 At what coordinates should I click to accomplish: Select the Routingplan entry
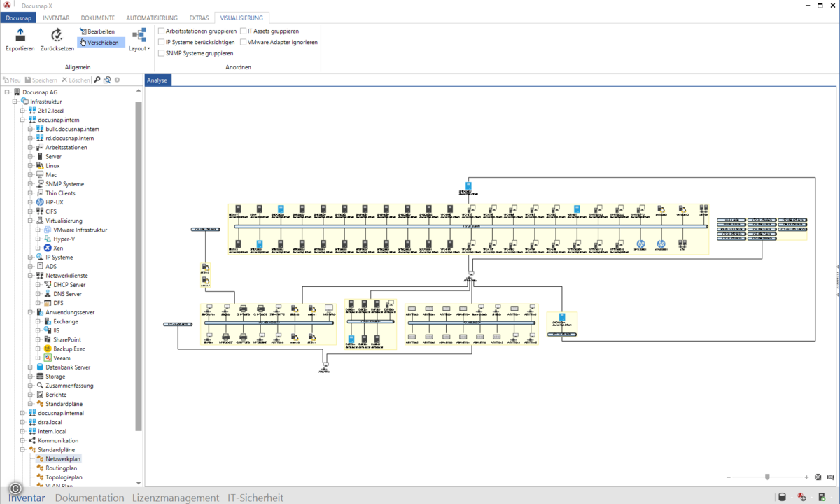click(x=57, y=468)
